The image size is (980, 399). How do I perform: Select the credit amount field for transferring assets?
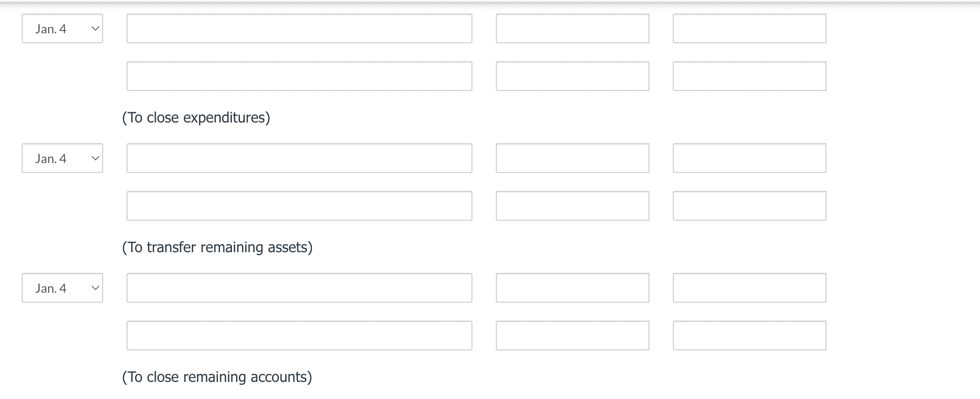(x=749, y=205)
